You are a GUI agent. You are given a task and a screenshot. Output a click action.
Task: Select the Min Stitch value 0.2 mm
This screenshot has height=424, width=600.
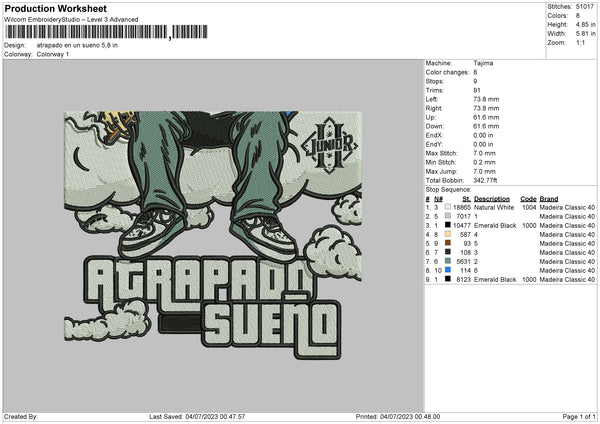click(x=484, y=162)
